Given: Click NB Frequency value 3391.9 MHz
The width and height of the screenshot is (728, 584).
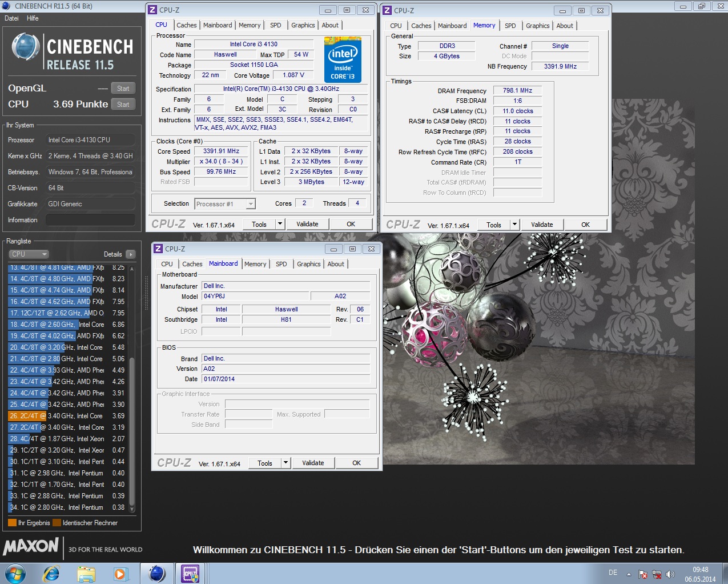Looking at the screenshot, I should pyautogui.click(x=560, y=66).
